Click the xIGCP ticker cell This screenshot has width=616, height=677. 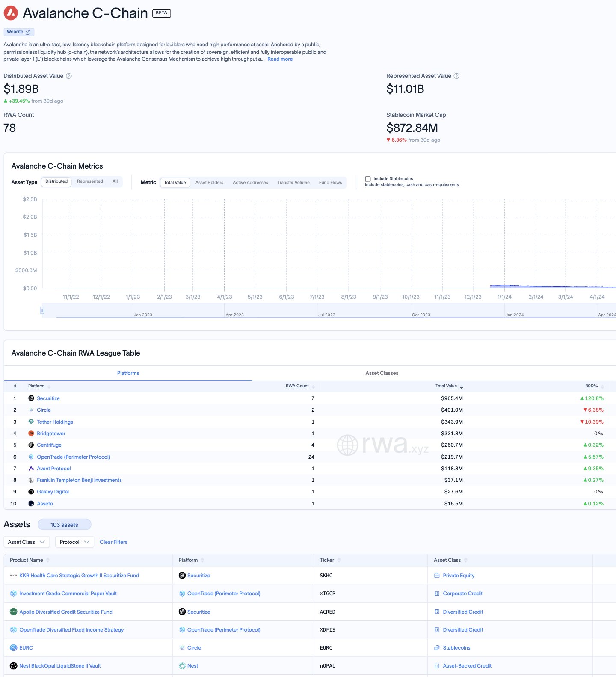click(x=328, y=594)
